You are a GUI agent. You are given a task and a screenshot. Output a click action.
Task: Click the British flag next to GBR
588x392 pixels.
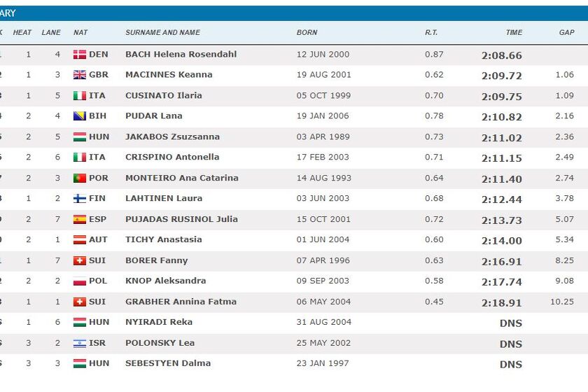[80, 75]
